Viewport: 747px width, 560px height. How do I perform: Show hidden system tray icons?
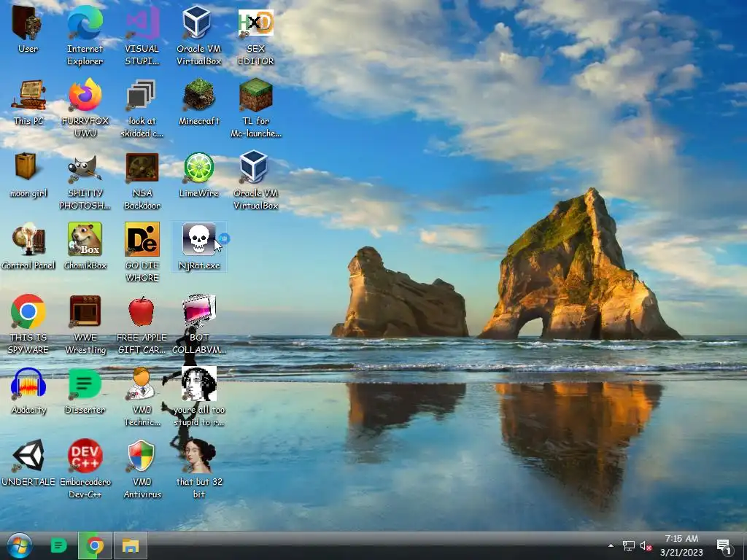[611, 545]
